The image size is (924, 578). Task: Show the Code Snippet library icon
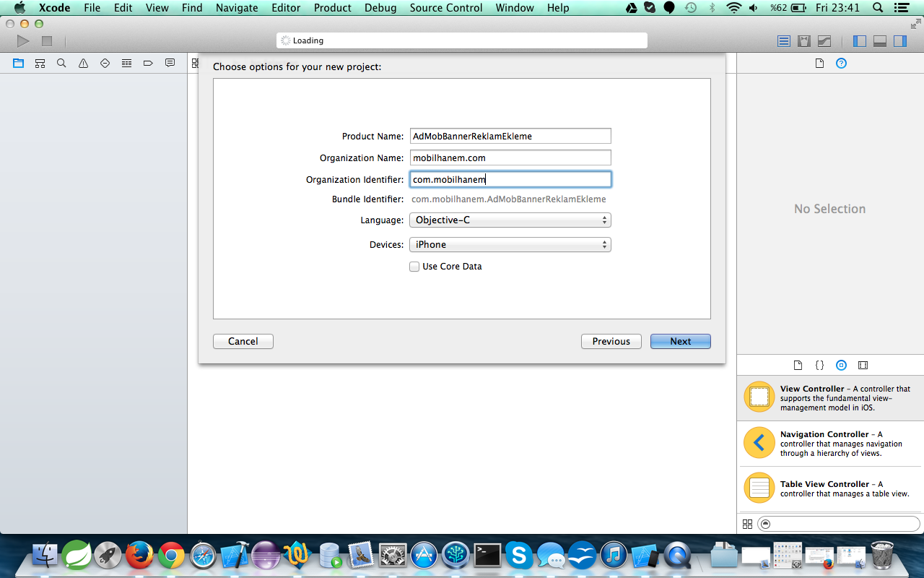(819, 366)
